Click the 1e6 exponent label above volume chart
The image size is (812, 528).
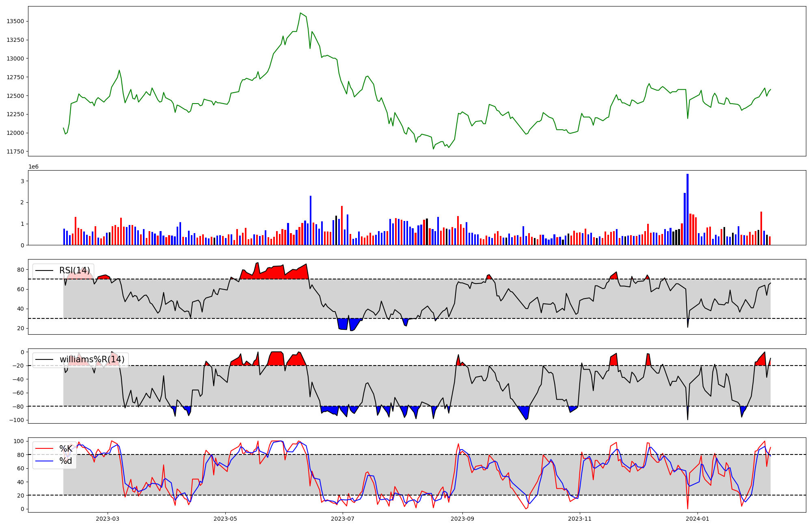(x=33, y=167)
